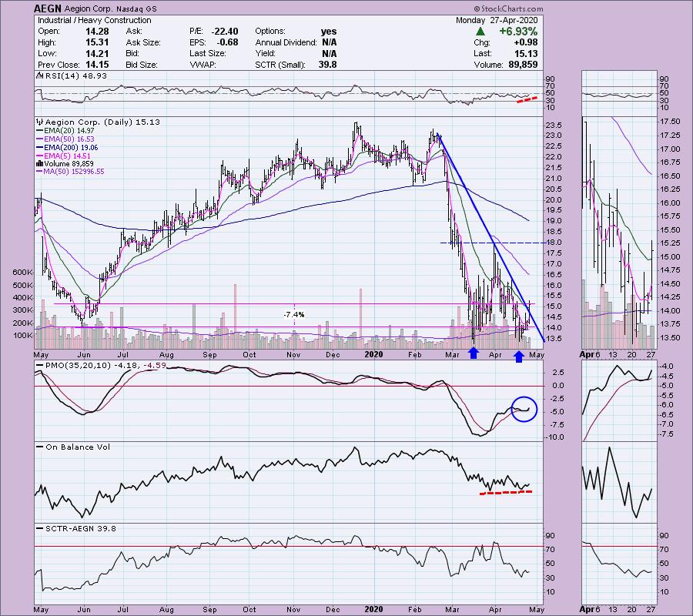The height and width of the screenshot is (616, 693).
Task: Click the P/E value -22.40
Action: point(225,32)
